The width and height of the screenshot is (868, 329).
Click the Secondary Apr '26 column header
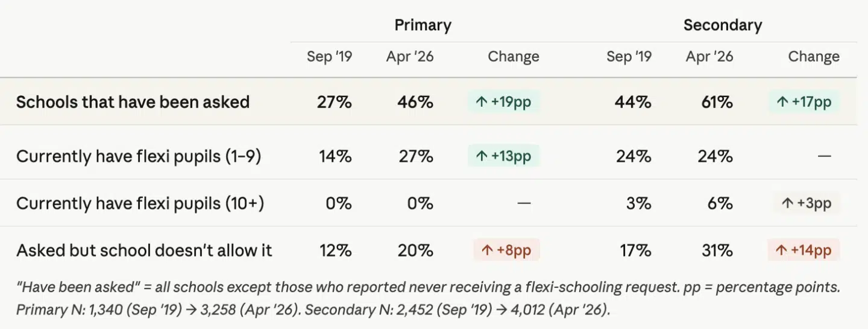coord(709,57)
